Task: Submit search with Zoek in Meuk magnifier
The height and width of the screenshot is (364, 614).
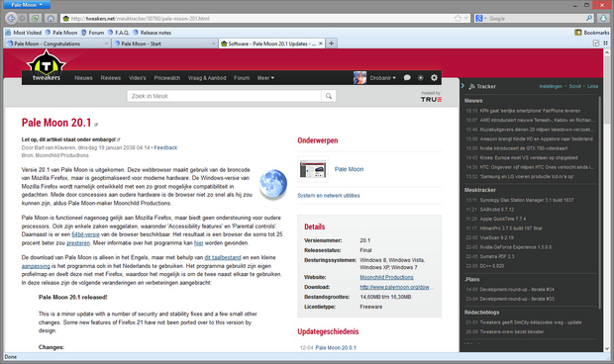Action: 329,96
